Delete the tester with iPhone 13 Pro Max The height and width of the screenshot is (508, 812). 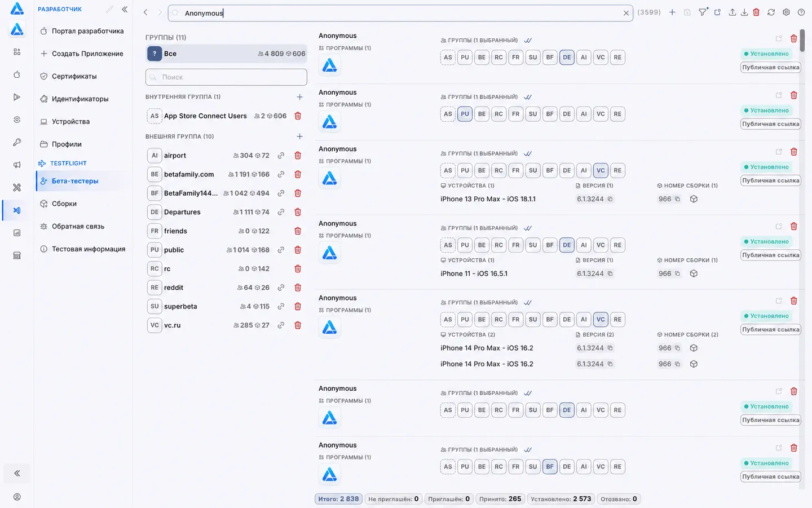[x=793, y=152]
